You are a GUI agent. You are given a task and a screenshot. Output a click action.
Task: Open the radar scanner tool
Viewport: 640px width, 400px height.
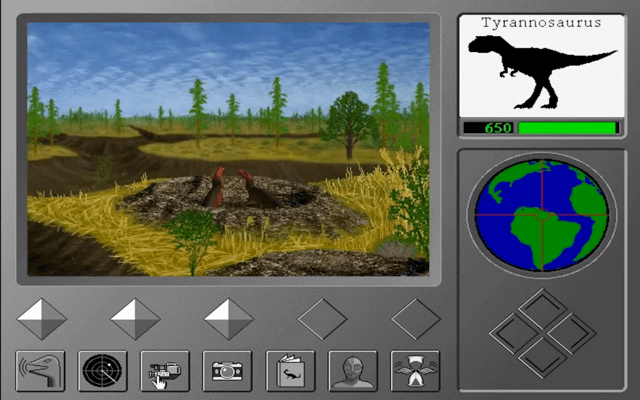103,371
